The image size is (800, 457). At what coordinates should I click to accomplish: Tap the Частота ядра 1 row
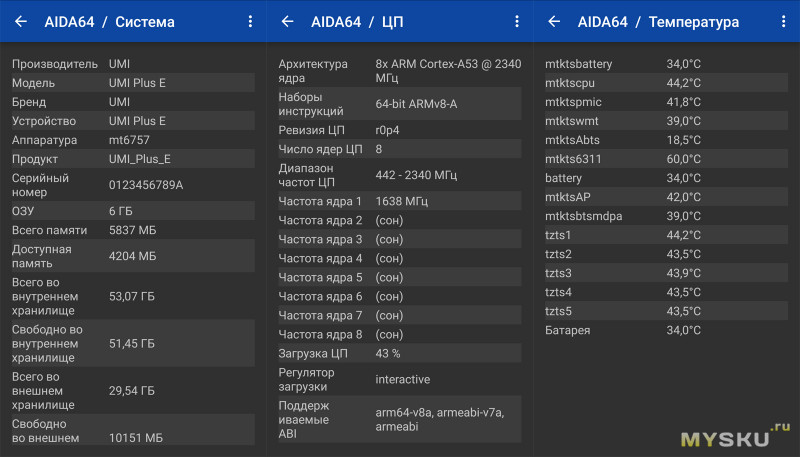point(400,201)
